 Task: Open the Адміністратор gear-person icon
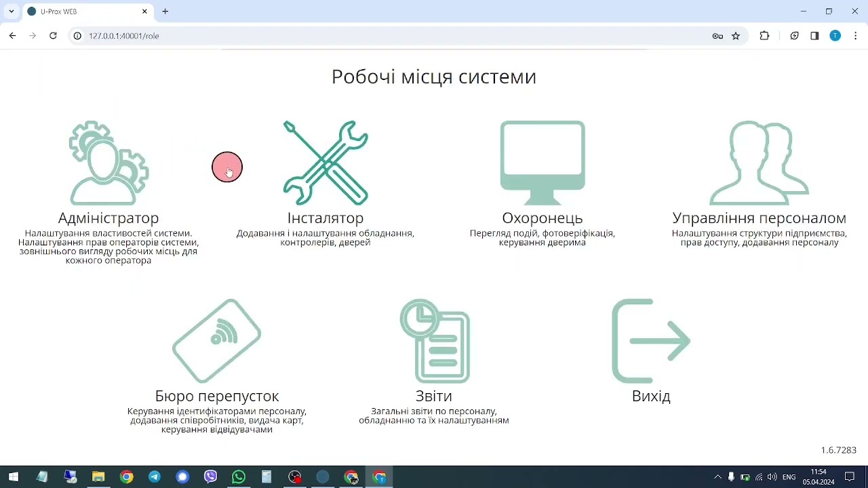[108, 163]
